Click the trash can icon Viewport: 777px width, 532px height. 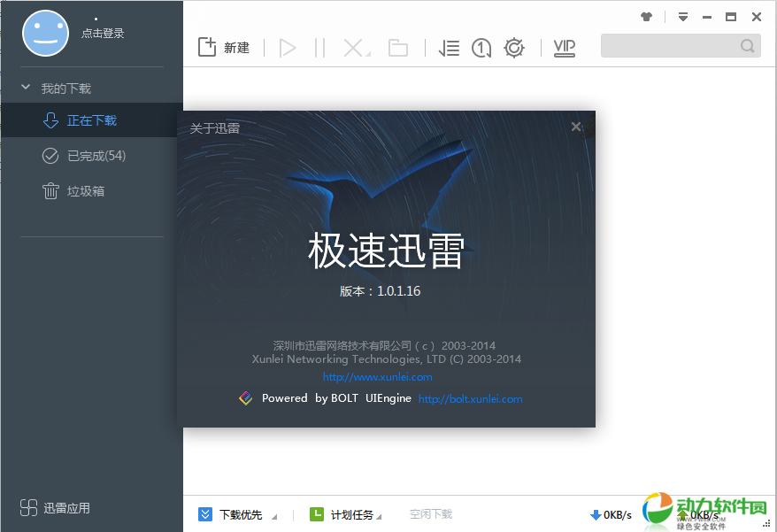click(50, 191)
